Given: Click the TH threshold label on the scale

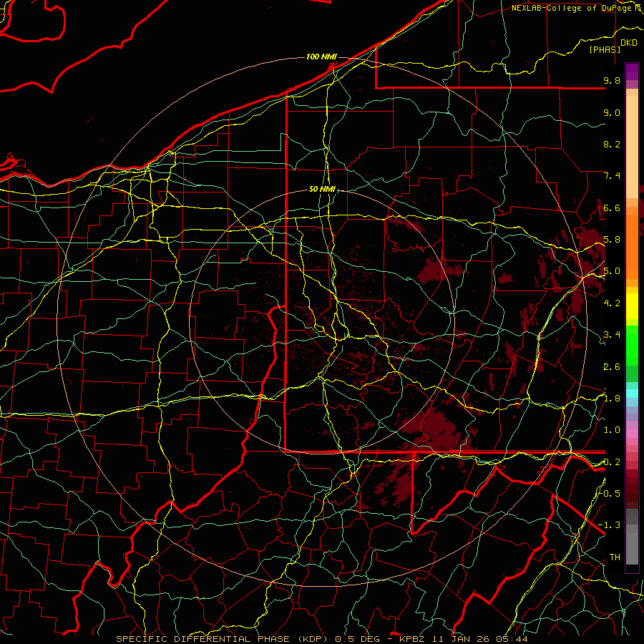Looking at the screenshot, I should pyautogui.click(x=615, y=557).
